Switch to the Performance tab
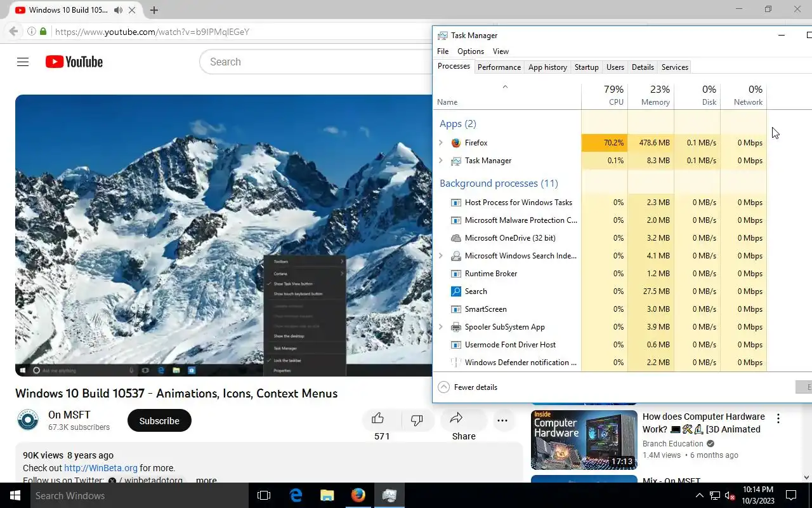The width and height of the screenshot is (812, 508). (499, 67)
